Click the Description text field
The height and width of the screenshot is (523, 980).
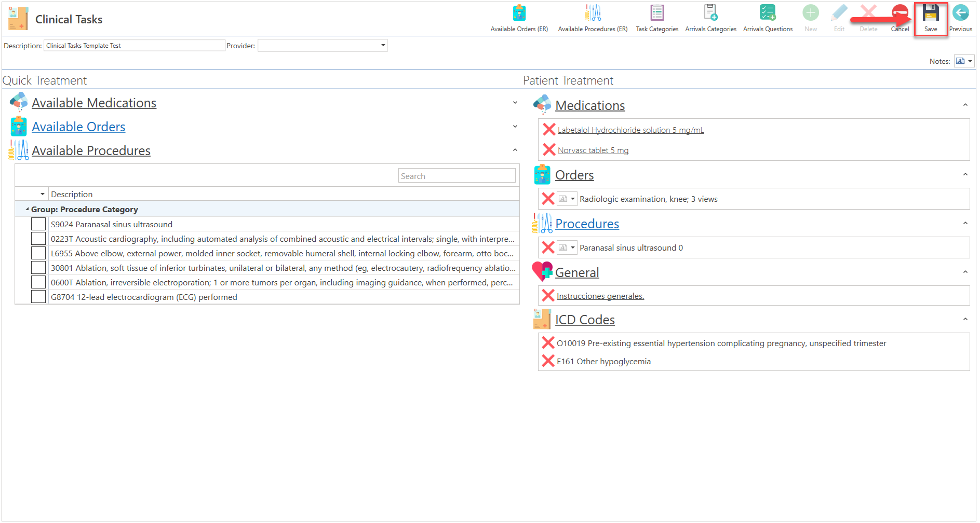pos(134,46)
